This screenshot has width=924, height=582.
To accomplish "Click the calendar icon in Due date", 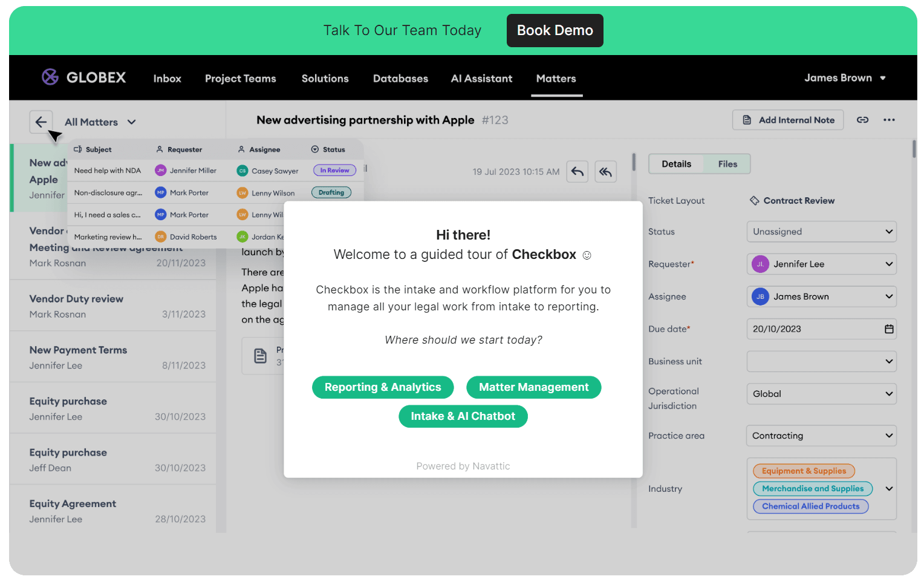I will 889,329.
